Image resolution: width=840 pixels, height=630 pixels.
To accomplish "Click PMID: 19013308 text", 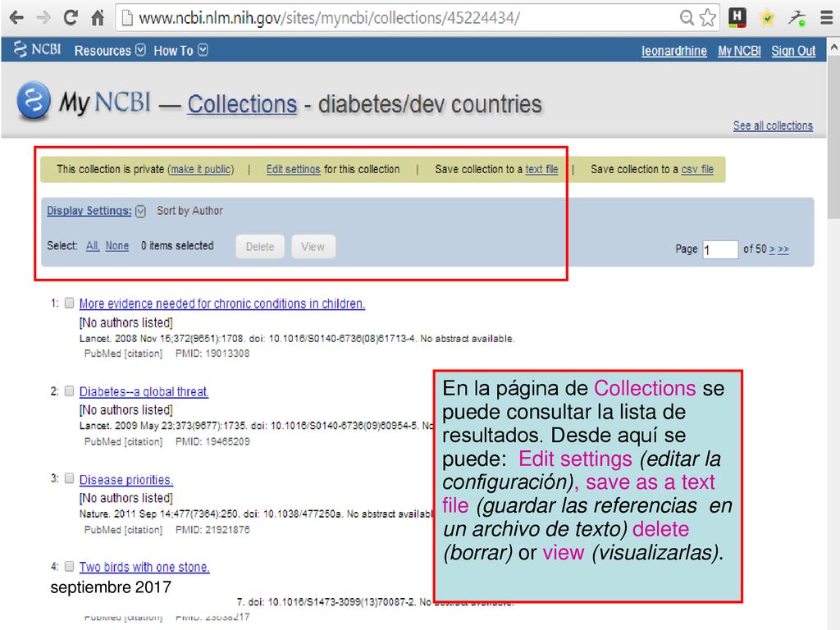I will click(212, 354).
